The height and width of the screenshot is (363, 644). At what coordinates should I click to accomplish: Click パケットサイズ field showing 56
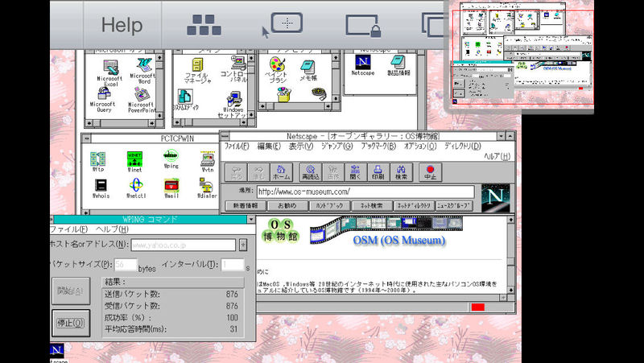[126, 265]
